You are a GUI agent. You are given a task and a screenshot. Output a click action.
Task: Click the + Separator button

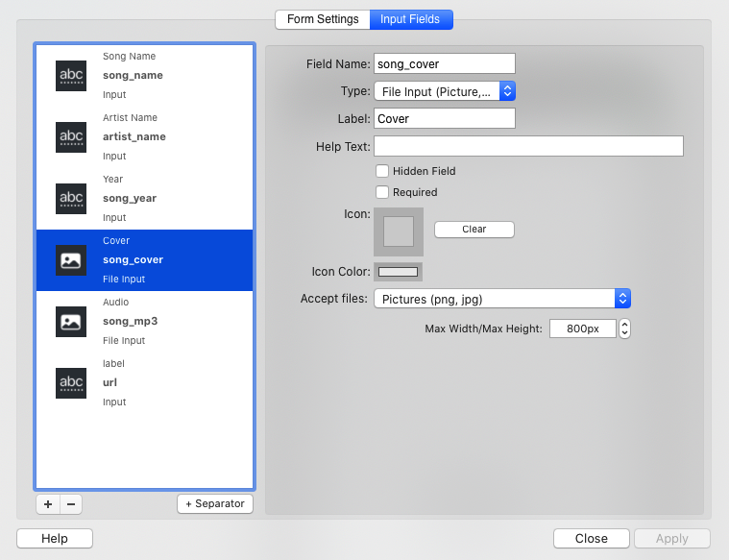pyautogui.click(x=215, y=504)
